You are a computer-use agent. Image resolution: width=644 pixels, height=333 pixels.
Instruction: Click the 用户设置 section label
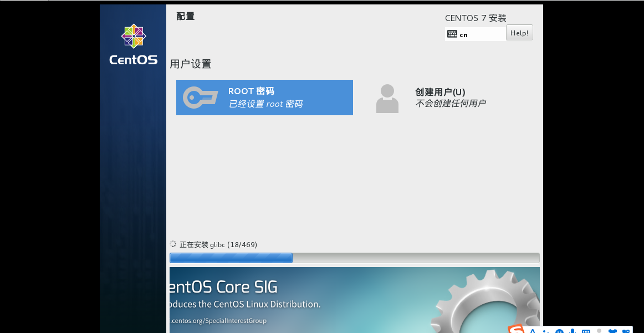(x=191, y=64)
